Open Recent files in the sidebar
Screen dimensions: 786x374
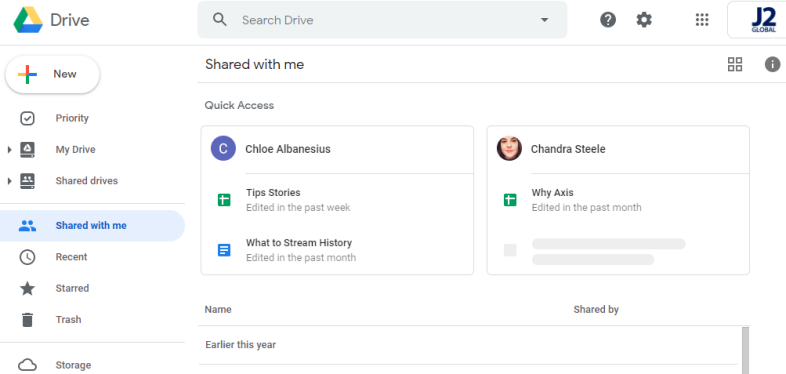coord(71,257)
